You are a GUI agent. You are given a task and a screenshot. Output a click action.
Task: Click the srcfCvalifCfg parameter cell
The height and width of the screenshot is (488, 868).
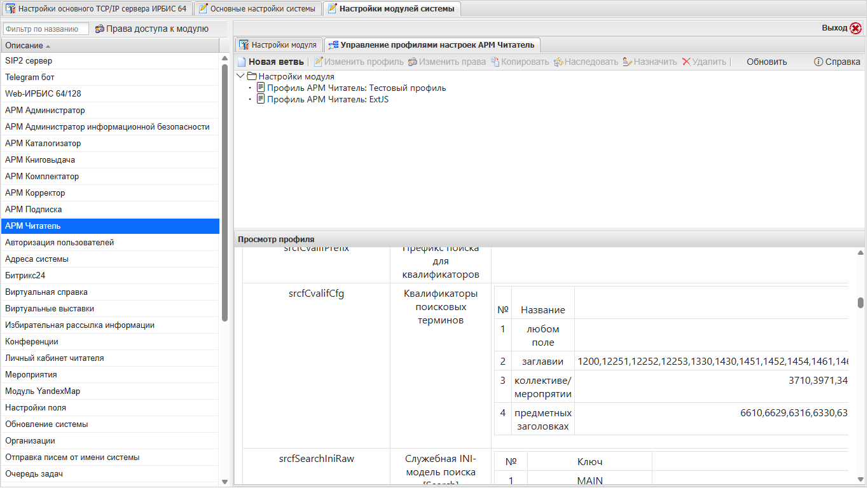tap(317, 365)
